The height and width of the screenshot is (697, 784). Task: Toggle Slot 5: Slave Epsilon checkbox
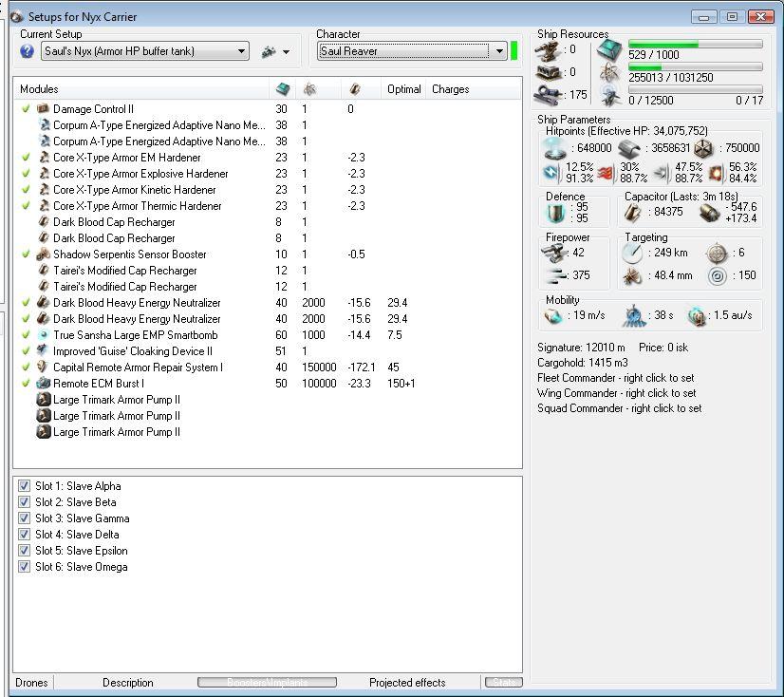(24, 550)
